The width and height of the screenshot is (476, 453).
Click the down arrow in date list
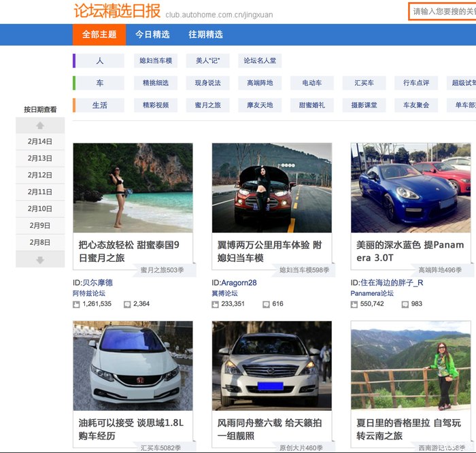[x=40, y=259]
